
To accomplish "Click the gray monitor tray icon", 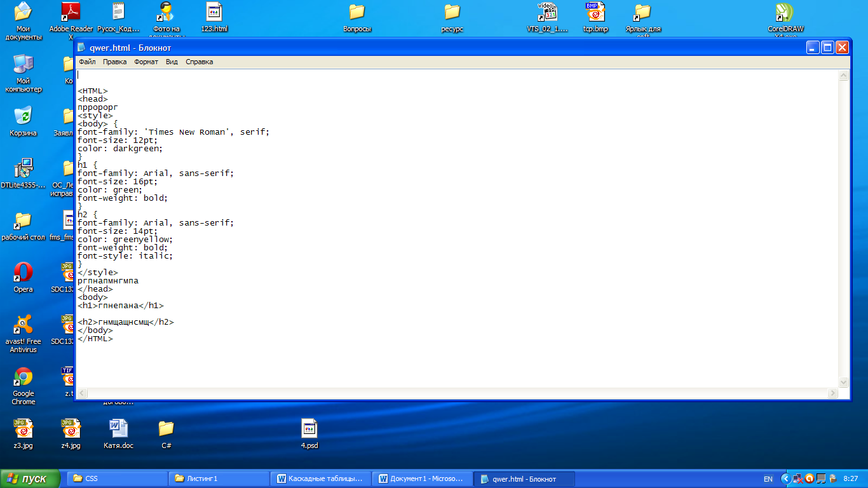I will tap(820, 478).
